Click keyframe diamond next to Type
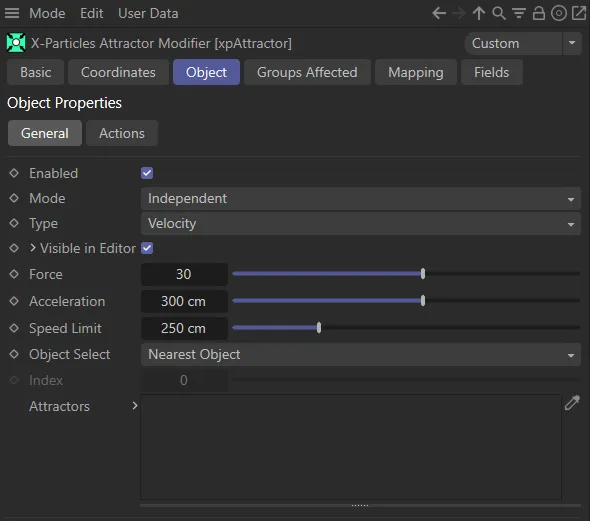 [14, 223]
